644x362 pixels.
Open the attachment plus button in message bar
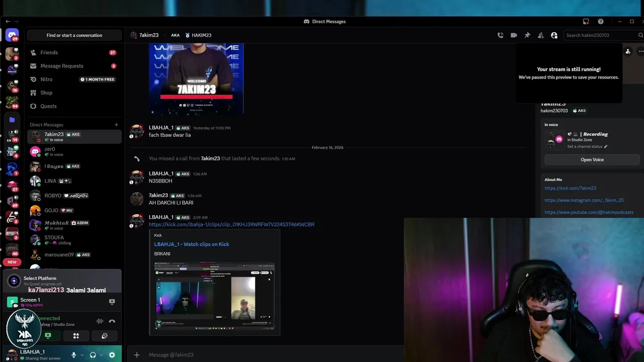[137, 355]
